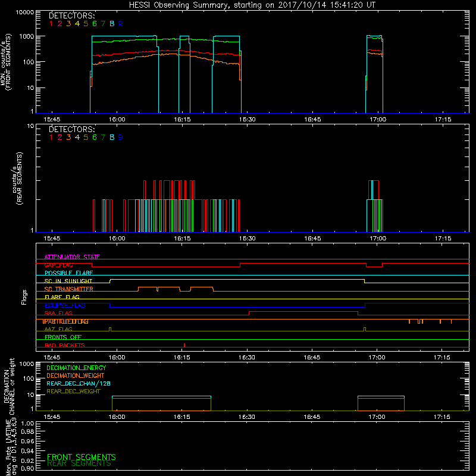The image size is (476, 476).
Task: Click the vertical Flags axis title
Action: click(x=24, y=297)
